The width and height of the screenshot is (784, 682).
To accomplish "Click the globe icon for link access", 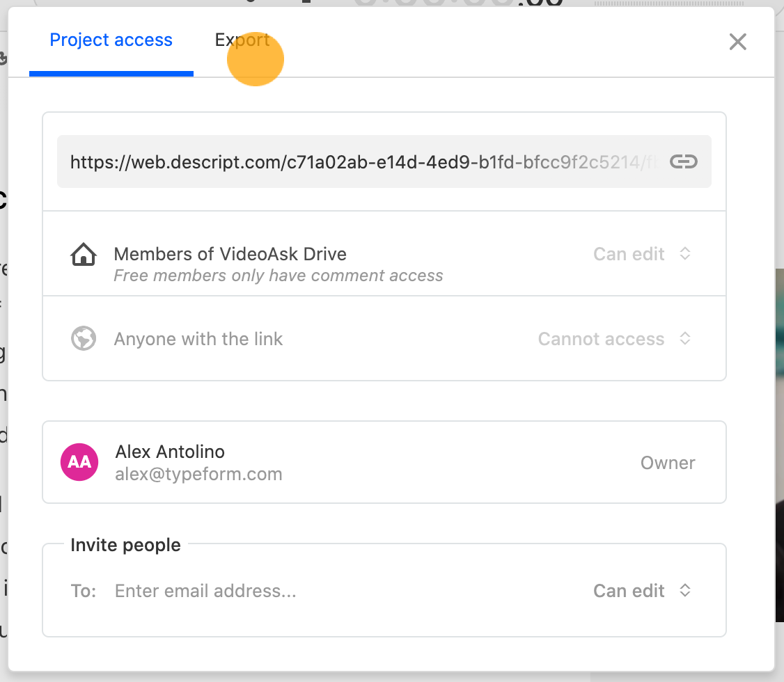I will coord(84,338).
